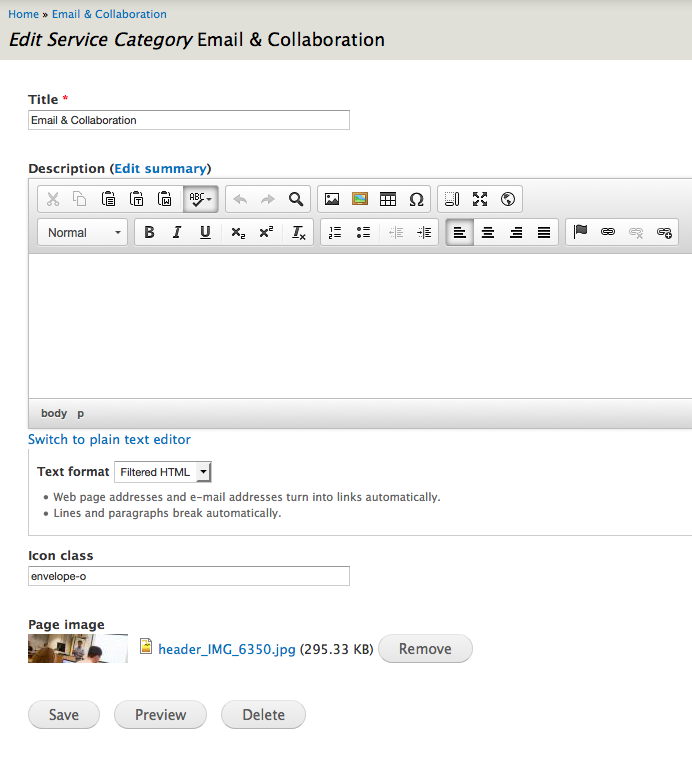
Task: Open the spell check ABC dropdown
Action: 201,199
